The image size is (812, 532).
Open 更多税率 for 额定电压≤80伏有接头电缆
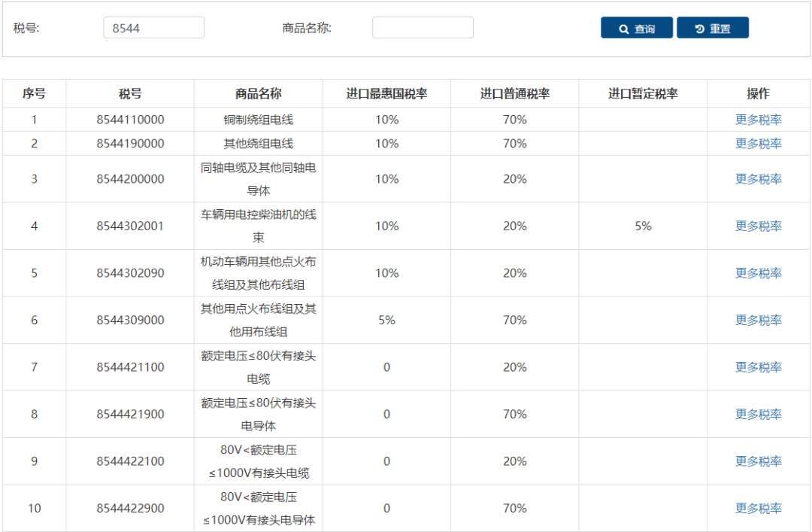758,366
